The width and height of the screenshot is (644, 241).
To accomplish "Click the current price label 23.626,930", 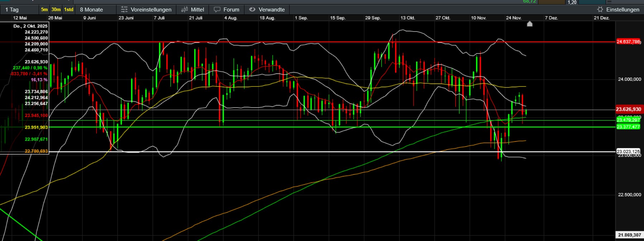I will click(628, 109).
